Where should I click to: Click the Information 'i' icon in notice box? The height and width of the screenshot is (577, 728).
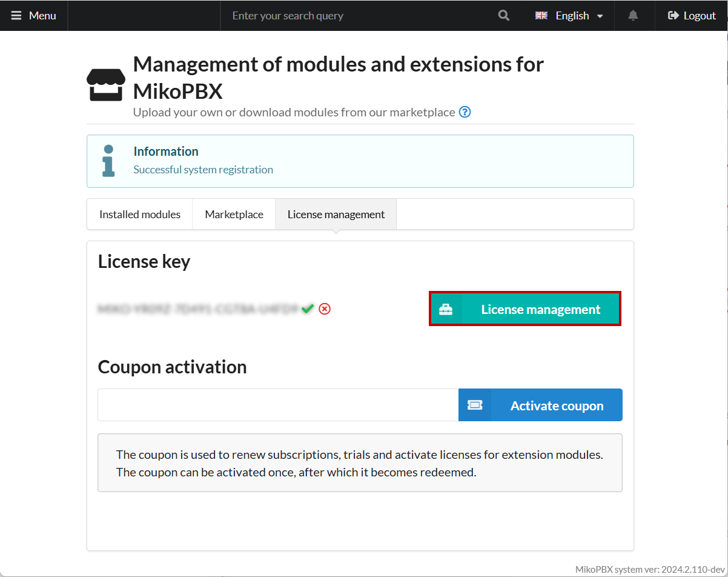point(108,161)
